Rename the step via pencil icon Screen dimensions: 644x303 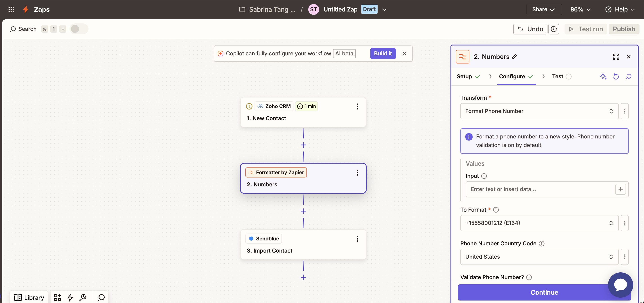pyautogui.click(x=514, y=57)
